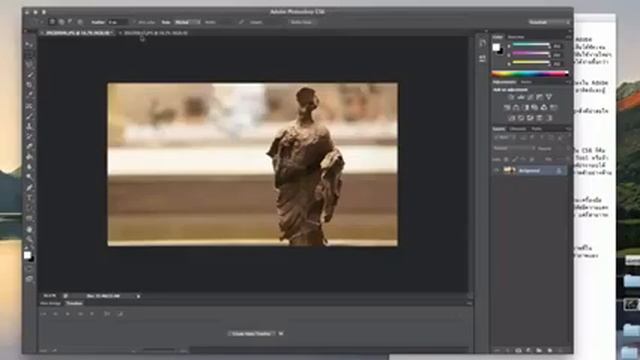Toggle lock all for layer

tap(532, 159)
